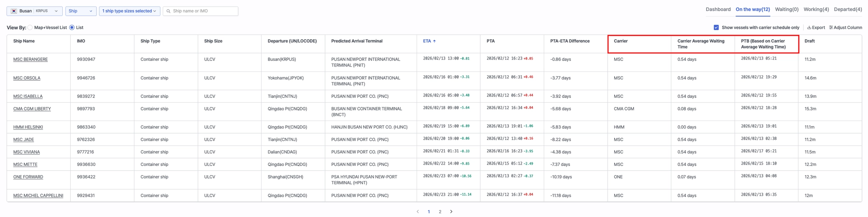Click the Ship name or IMO field
Screen dimensions: 868x217
point(203,11)
